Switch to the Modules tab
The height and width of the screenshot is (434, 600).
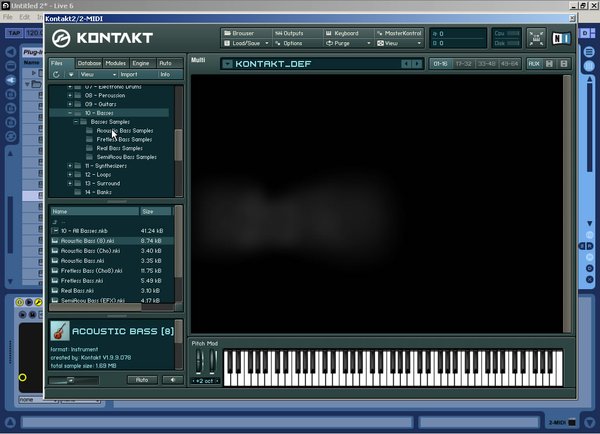pyautogui.click(x=116, y=63)
